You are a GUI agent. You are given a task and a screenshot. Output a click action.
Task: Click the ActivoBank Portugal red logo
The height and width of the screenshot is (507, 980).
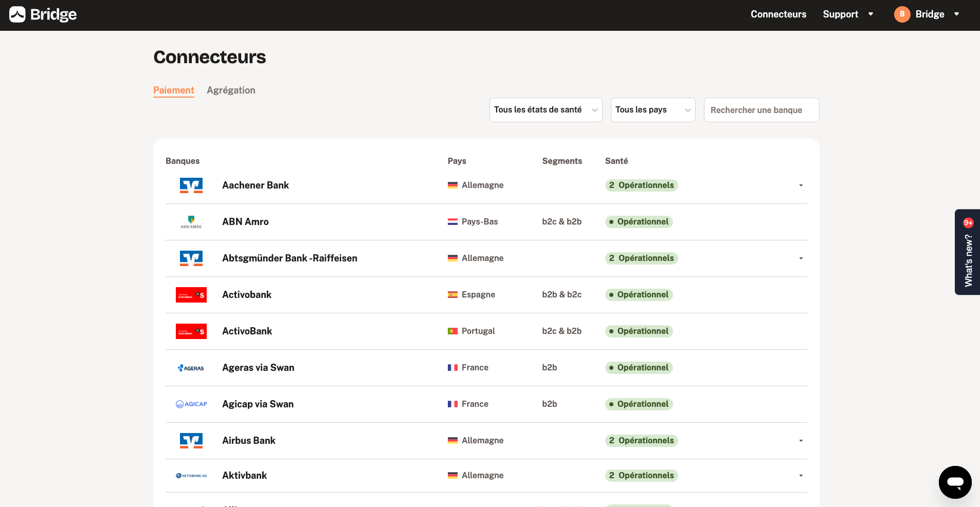tap(191, 331)
